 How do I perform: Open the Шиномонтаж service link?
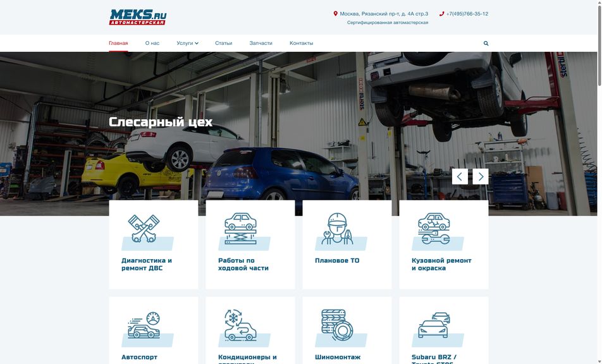click(338, 357)
